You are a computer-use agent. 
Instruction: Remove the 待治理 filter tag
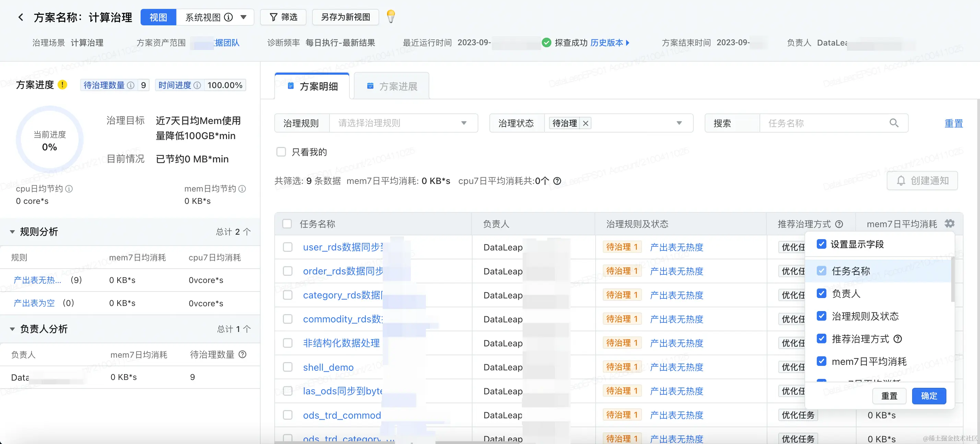tap(585, 123)
